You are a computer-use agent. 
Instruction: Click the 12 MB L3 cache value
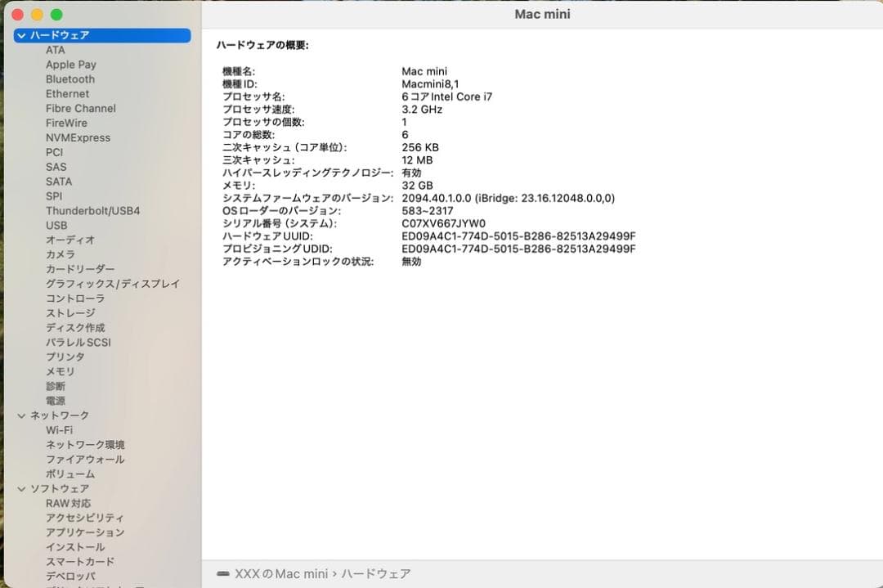tap(417, 160)
